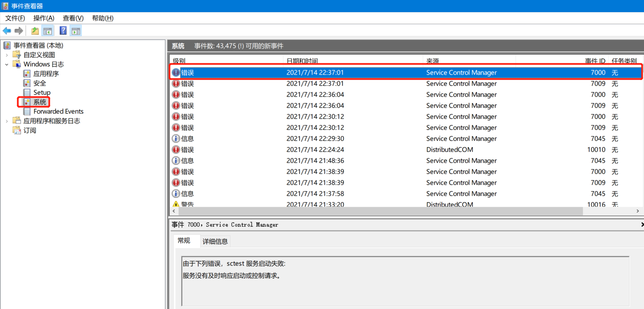Image resolution: width=644 pixels, height=309 pixels.
Task: Open the 查看(V) menu
Action: coord(73,18)
